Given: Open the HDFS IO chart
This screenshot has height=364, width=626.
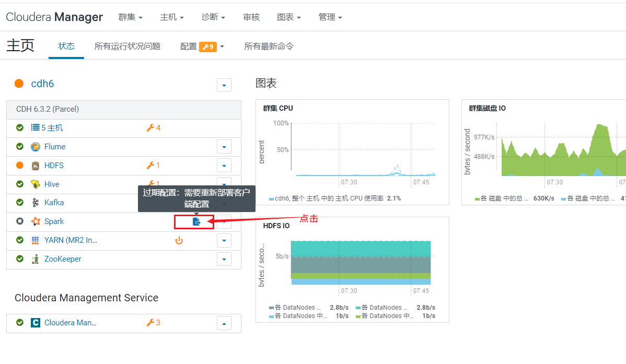Looking at the screenshot, I should [353, 269].
